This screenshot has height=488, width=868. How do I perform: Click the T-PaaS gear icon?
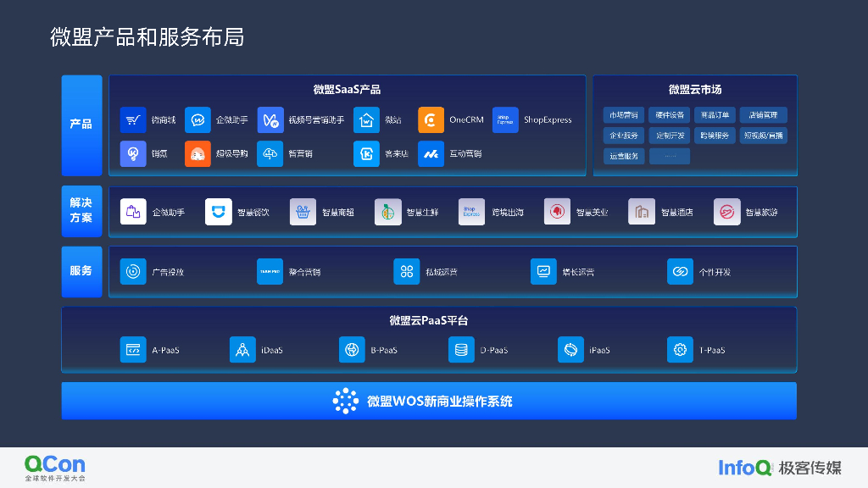tap(681, 350)
